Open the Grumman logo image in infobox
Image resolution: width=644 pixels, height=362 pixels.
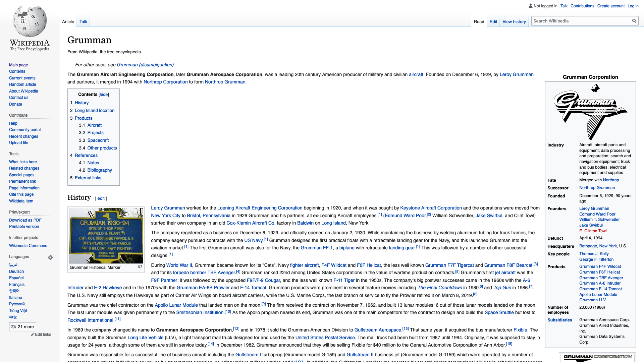pos(590,112)
